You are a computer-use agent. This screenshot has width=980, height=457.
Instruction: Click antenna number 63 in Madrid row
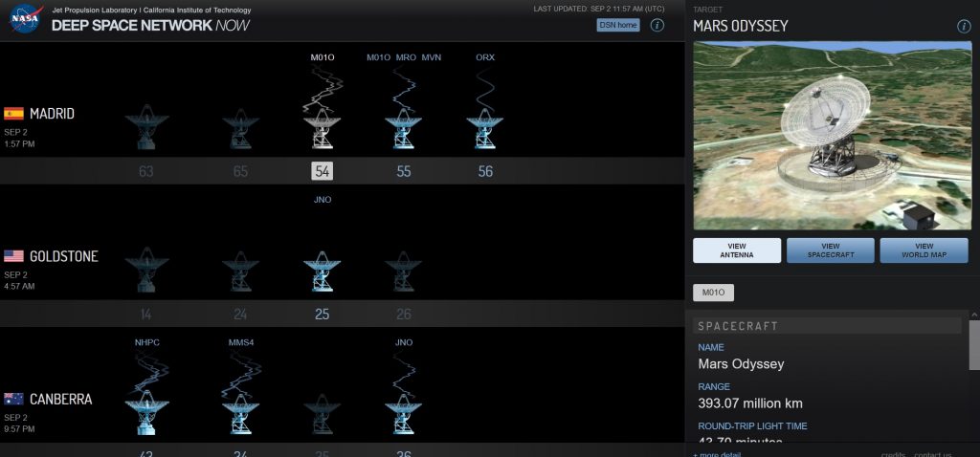[146, 171]
